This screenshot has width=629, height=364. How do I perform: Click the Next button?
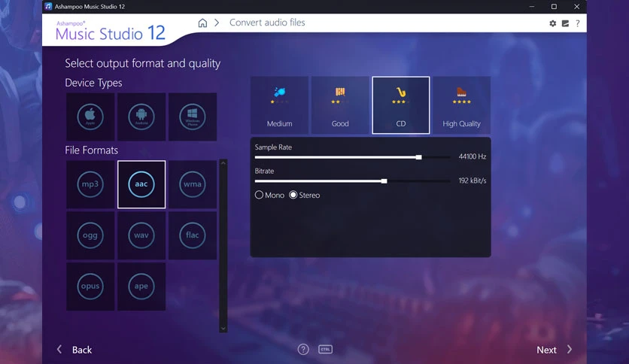555,350
